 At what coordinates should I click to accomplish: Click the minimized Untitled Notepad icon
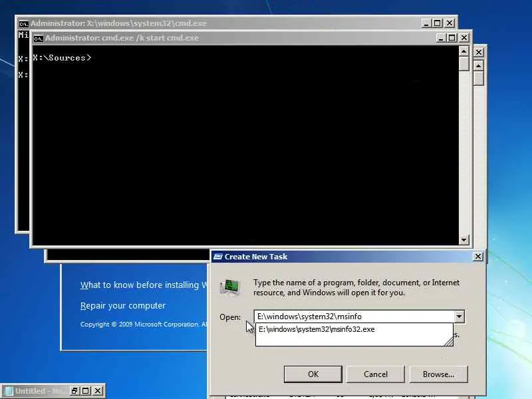coord(9,391)
